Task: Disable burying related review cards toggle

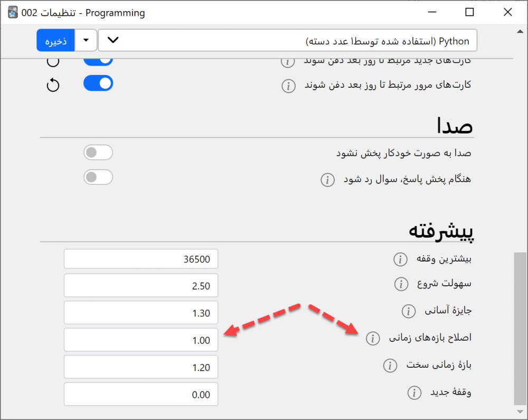Action: coord(98,84)
